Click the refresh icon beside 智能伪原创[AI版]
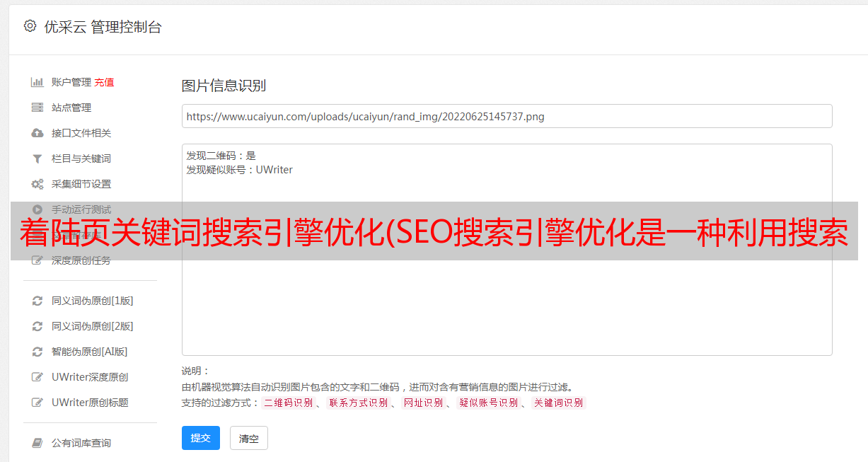This screenshot has height=462, width=868. 37,352
